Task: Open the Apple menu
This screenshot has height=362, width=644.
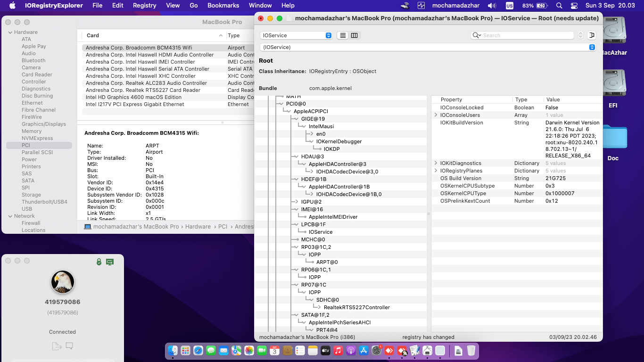Action: coord(12,6)
